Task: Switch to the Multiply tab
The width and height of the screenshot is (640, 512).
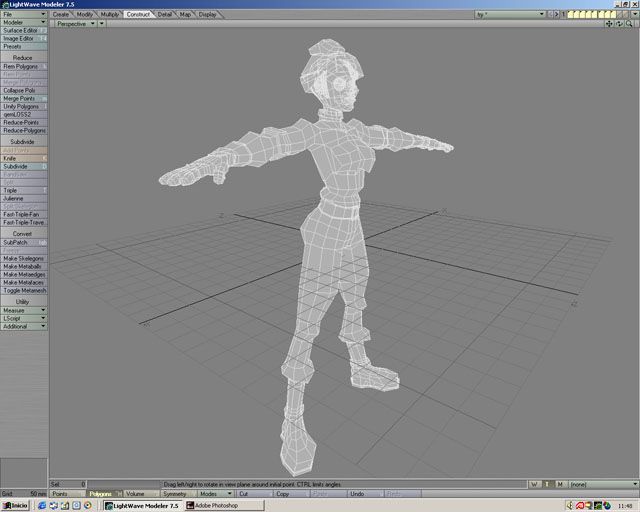Action: click(109, 14)
